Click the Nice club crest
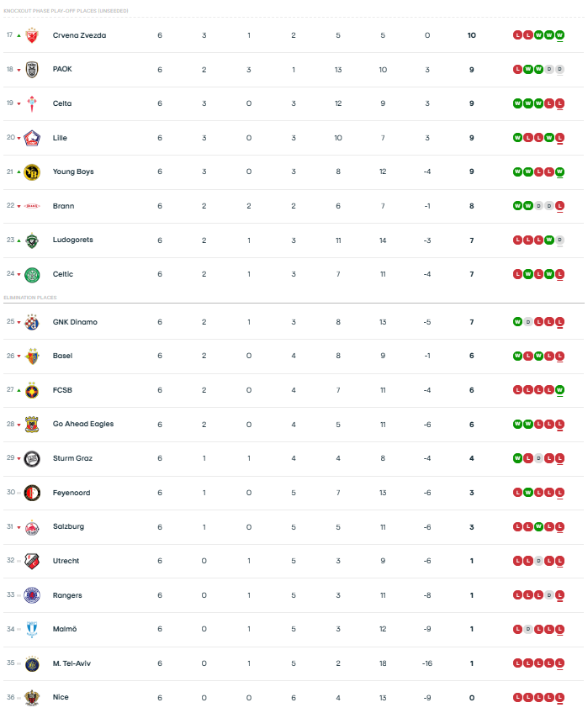 coord(32,697)
